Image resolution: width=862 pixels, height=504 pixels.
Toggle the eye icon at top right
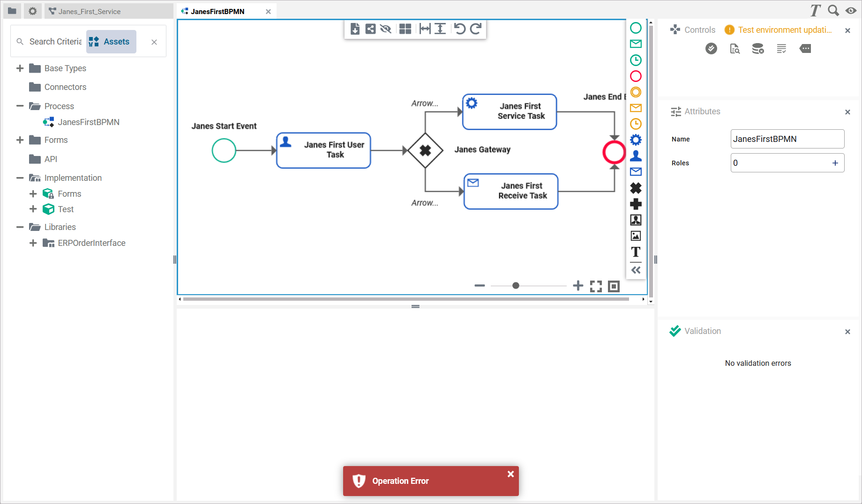click(x=851, y=10)
